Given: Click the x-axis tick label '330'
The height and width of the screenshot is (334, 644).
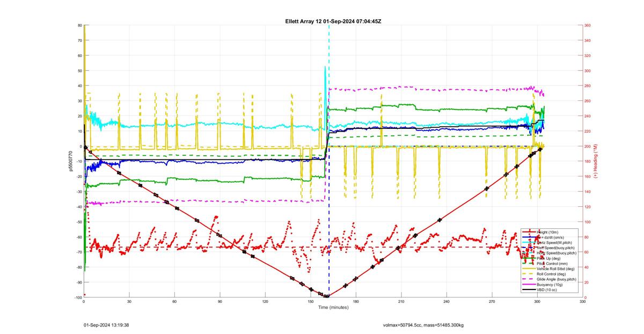Looking at the screenshot, I should [583, 302].
